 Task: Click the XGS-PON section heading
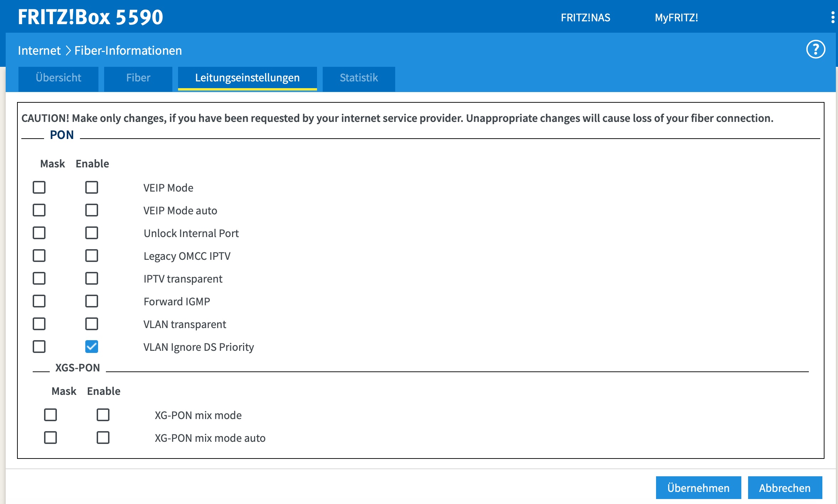tap(77, 368)
